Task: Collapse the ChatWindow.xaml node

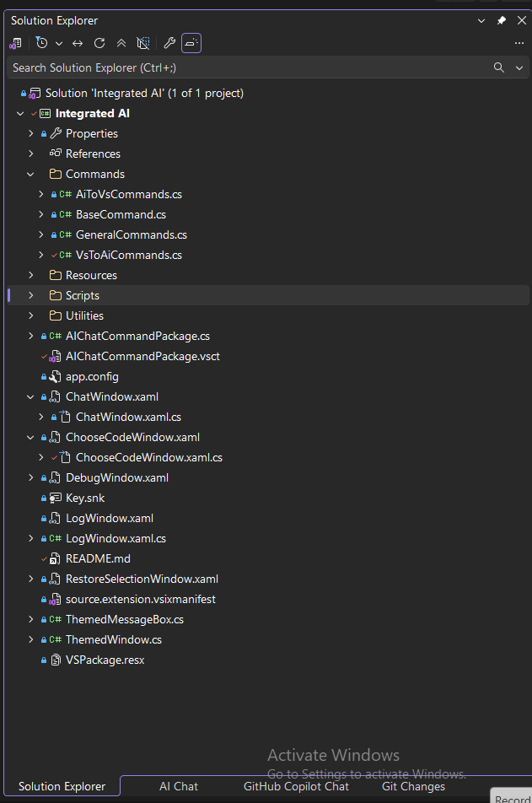Action: click(30, 397)
